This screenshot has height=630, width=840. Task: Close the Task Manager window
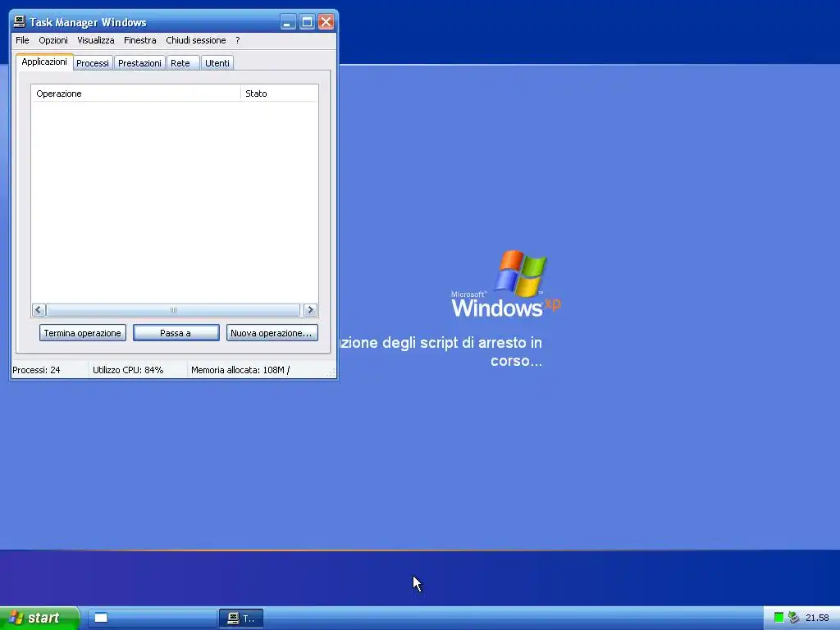point(326,22)
